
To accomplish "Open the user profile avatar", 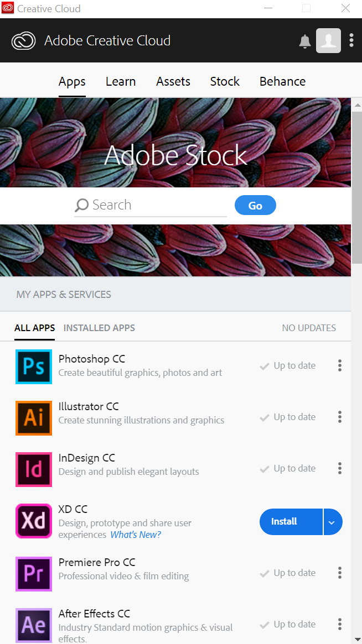I will [328, 41].
